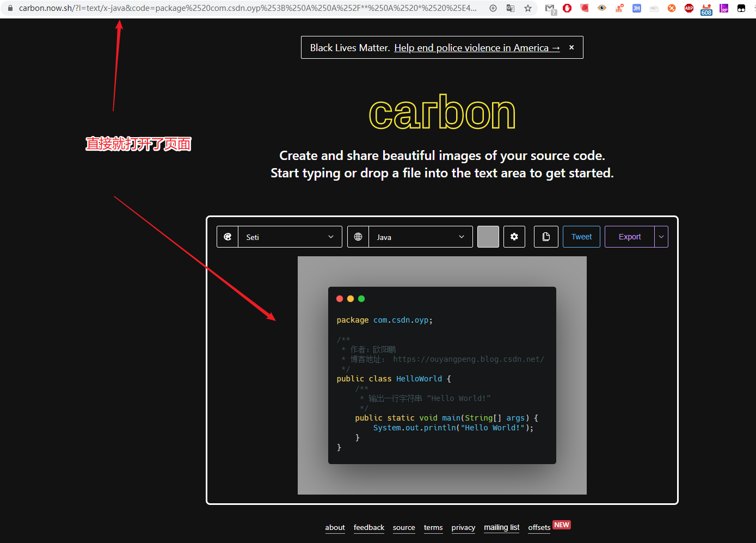Open the gray background color swatch
Screen dimensions: 756x543
tap(488, 237)
